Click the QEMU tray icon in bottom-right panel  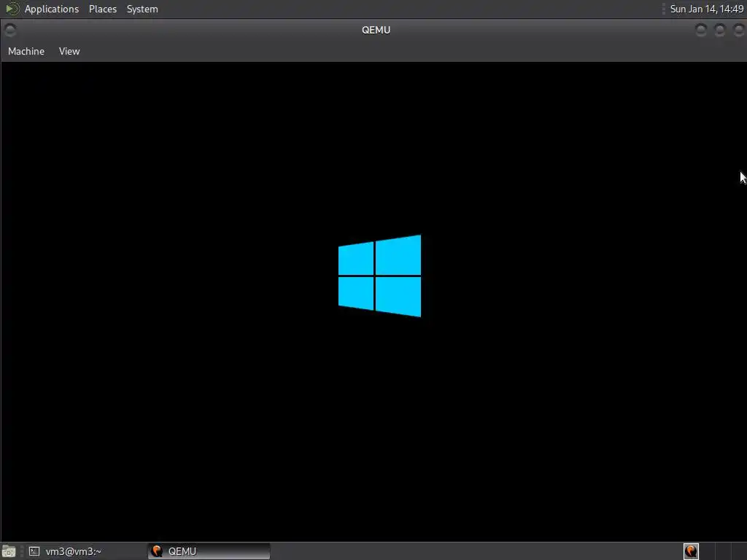[x=691, y=551]
